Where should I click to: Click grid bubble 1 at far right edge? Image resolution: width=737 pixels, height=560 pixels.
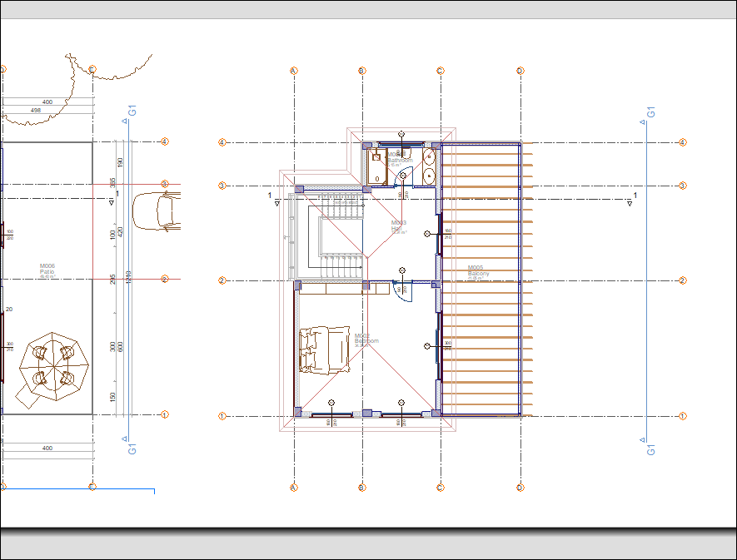coord(683,416)
